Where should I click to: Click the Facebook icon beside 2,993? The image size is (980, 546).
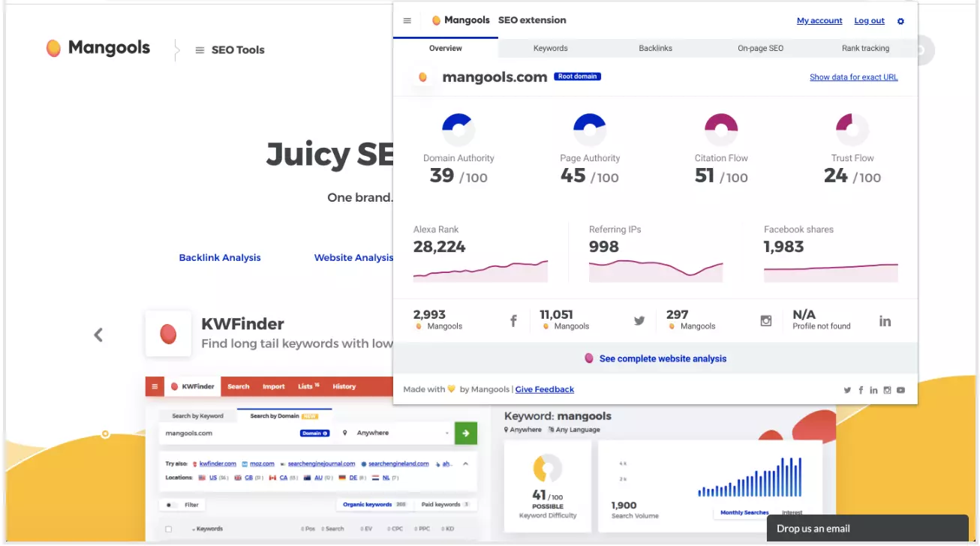coord(514,321)
